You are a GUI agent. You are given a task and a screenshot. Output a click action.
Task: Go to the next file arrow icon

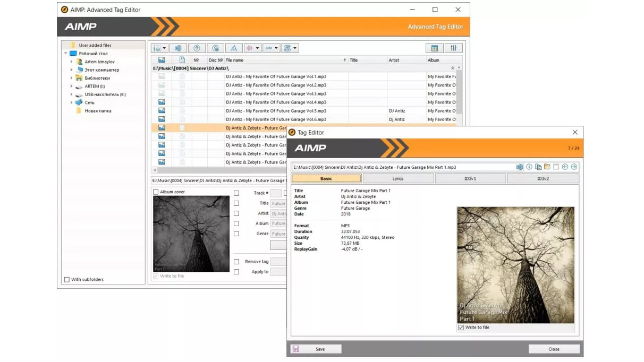pos(574,167)
